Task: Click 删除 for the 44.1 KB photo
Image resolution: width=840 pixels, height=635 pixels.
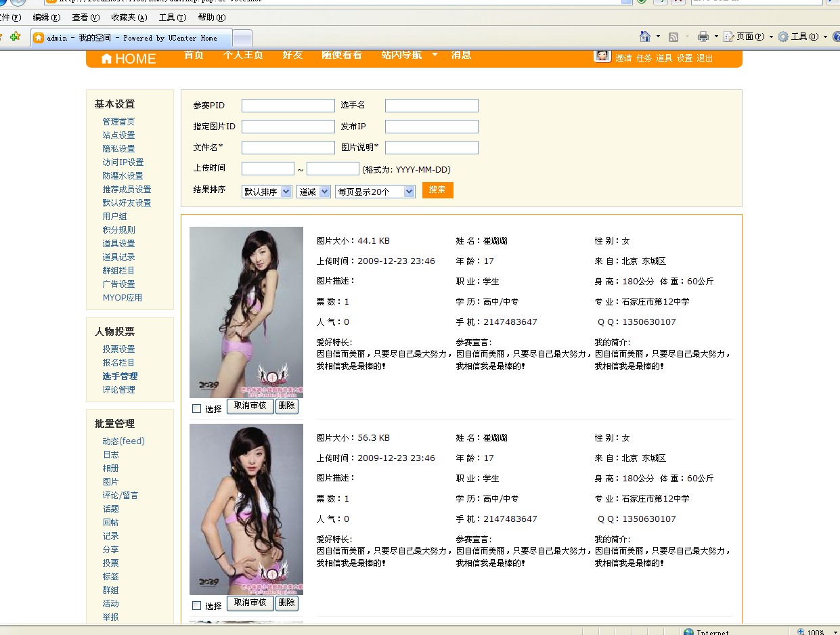Action: point(287,406)
